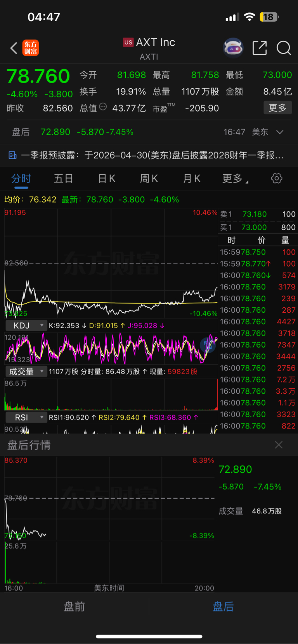Tap the 成交量 46.8万股 value
Image resolution: width=298 pixels, height=644 pixels.
point(267,511)
